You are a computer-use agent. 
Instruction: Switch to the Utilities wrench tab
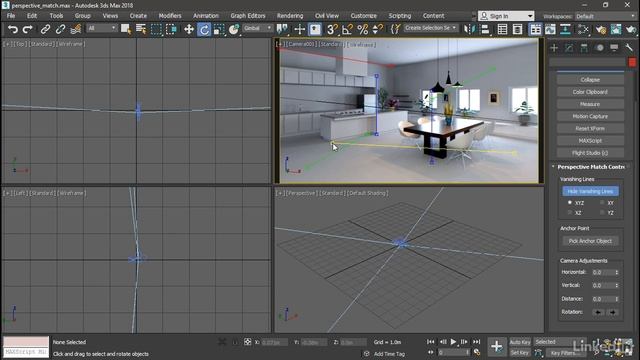click(629, 48)
